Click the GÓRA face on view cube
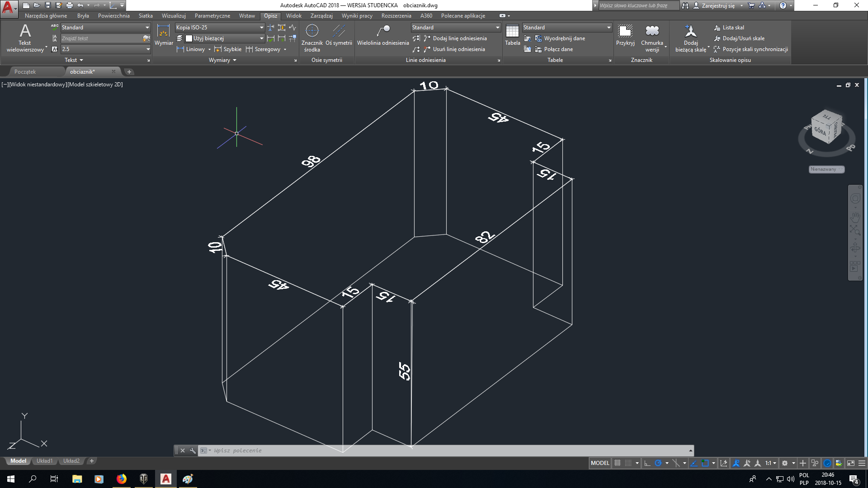Viewport: 868px width, 488px height. 820,131
